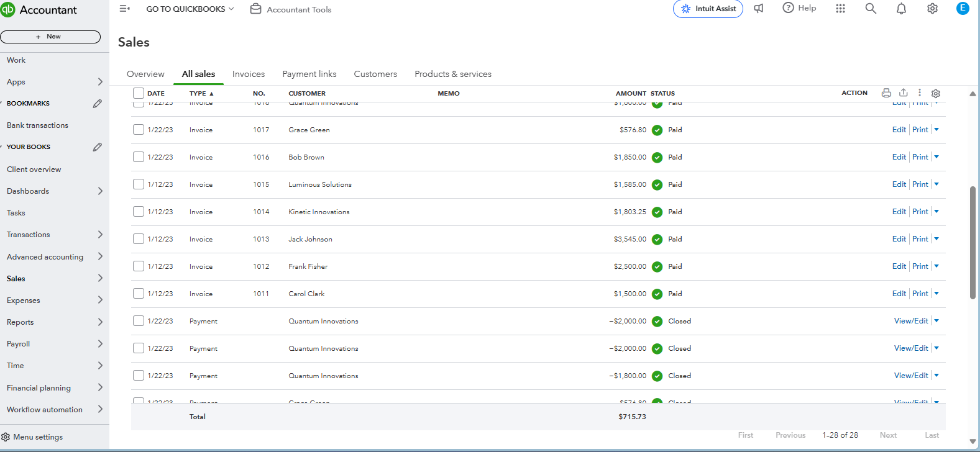Toggle select-all checkbox in table header
980x452 pixels.
[139, 93]
